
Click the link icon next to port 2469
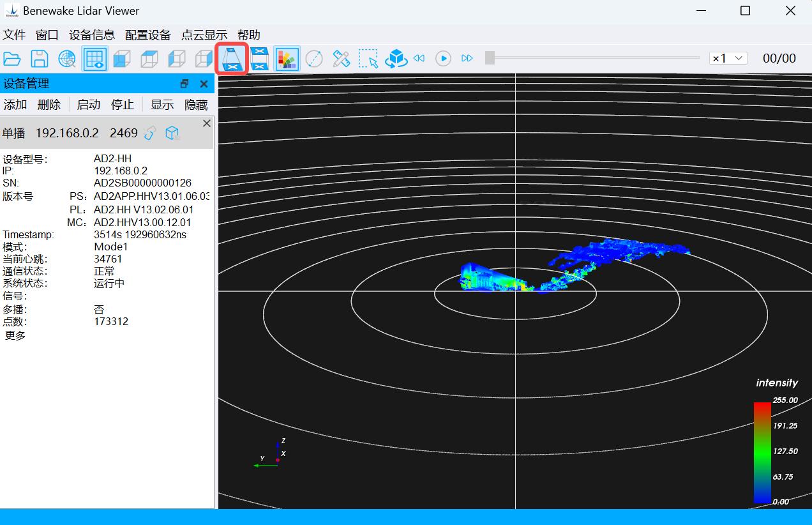coord(150,133)
